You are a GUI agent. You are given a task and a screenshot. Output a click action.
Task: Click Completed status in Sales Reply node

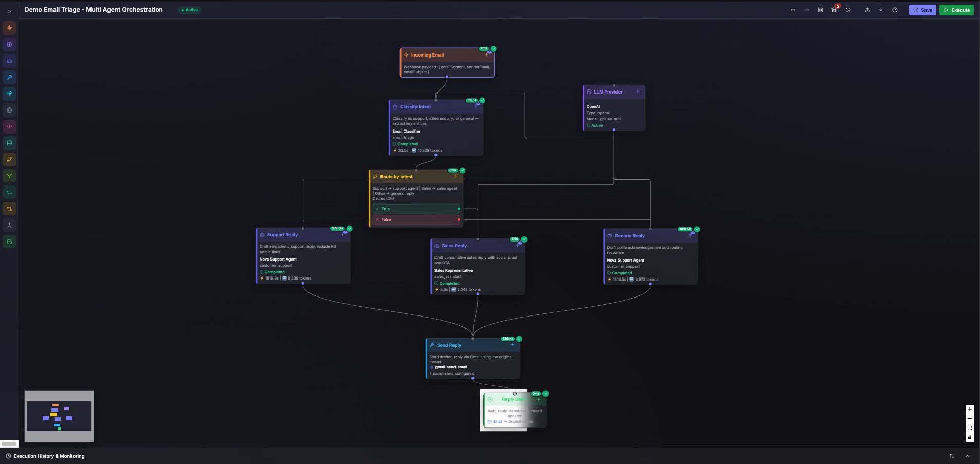pos(449,283)
